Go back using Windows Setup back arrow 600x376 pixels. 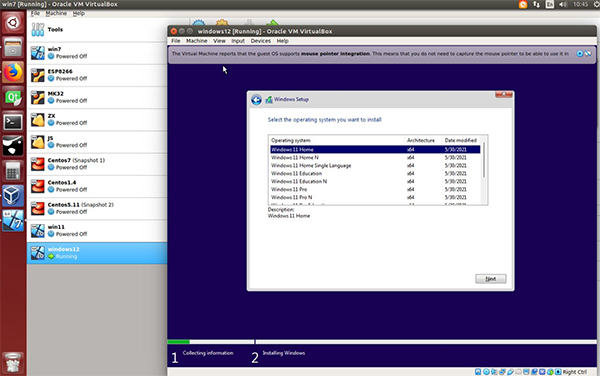[x=256, y=100]
